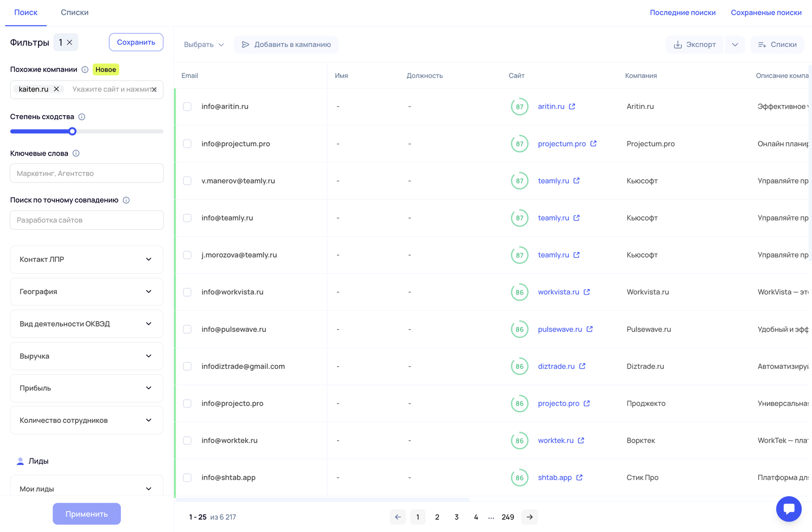Open export options dropdown arrow next to Экспорт
The image size is (812, 532).
point(734,45)
